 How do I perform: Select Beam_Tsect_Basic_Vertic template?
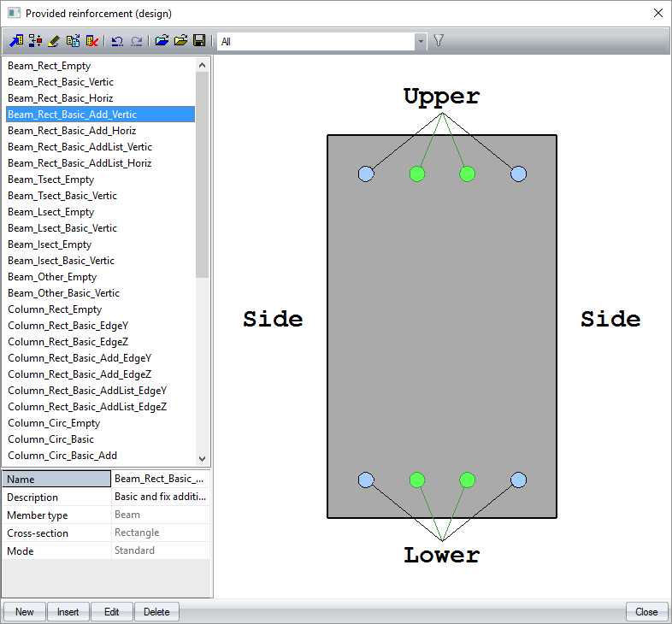101,196
